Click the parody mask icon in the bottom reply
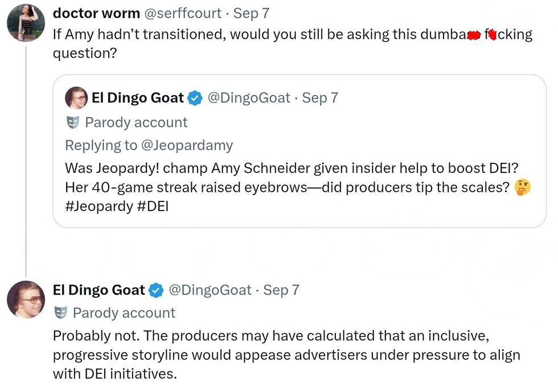 click(x=60, y=312)
